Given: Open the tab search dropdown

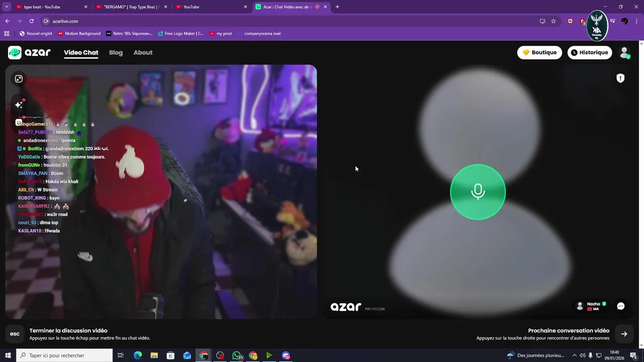Looking at the screenshot, I should pyautogui.click(x=7, y=7).
